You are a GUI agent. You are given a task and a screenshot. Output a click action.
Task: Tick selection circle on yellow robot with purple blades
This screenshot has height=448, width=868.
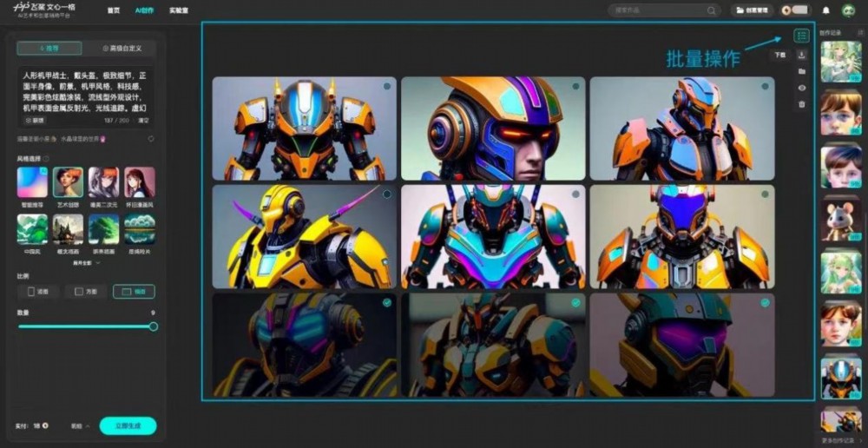[387, 194]
